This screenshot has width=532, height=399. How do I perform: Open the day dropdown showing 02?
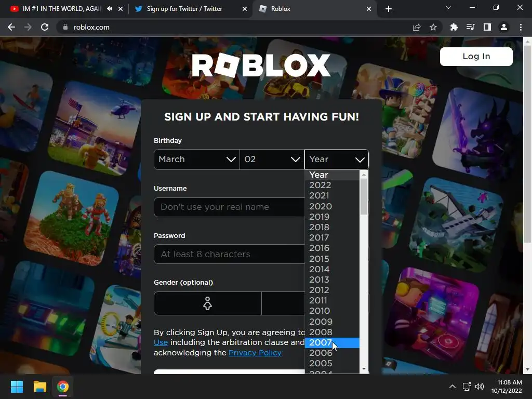point(272,159)
